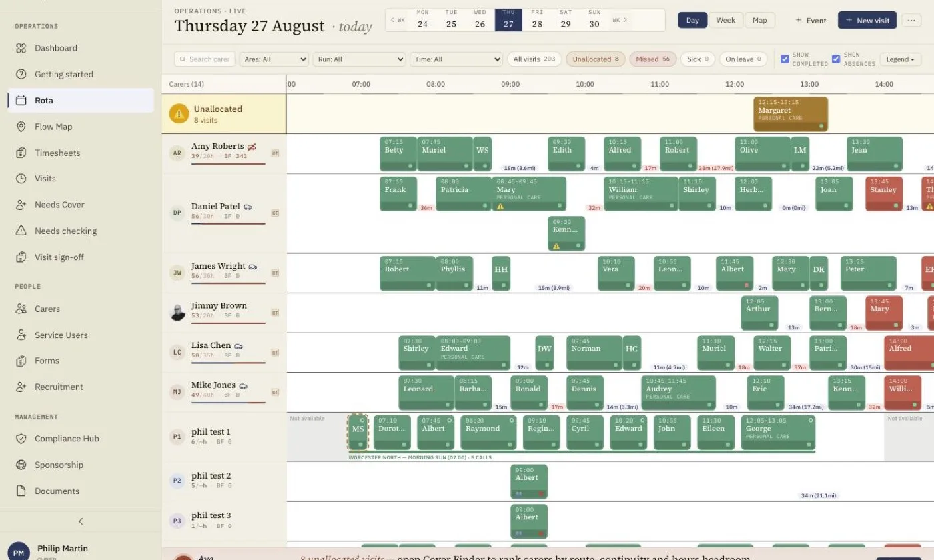
Task: Click the Compliance Hub shield icon
Action: coord(21,439)
